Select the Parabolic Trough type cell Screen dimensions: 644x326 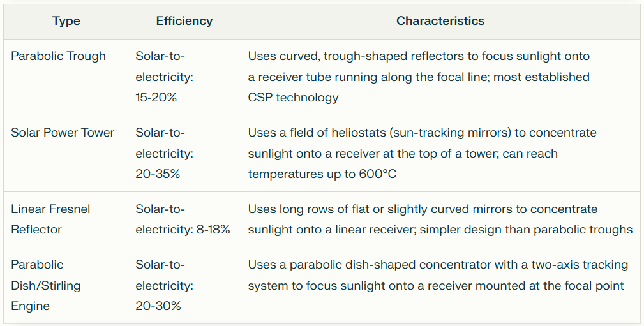click(66, 77)
